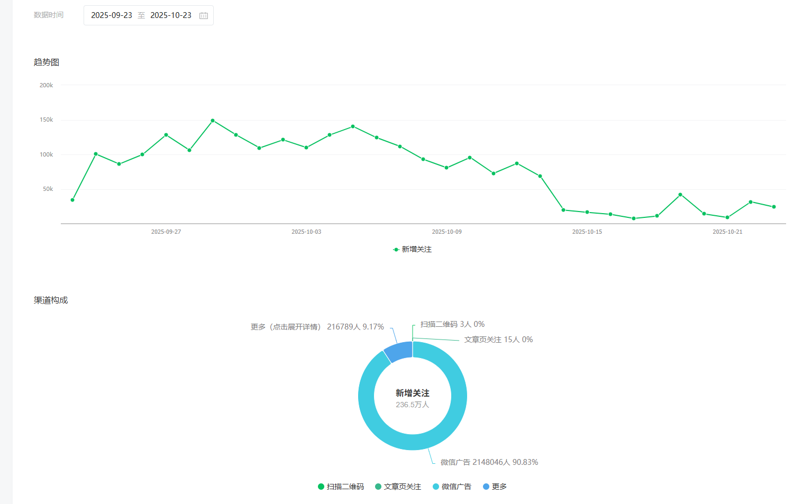The height and width of the screenshot is (504, 812).
Task: Select the data point above 2025-10-15
Action: coord(587,212)
